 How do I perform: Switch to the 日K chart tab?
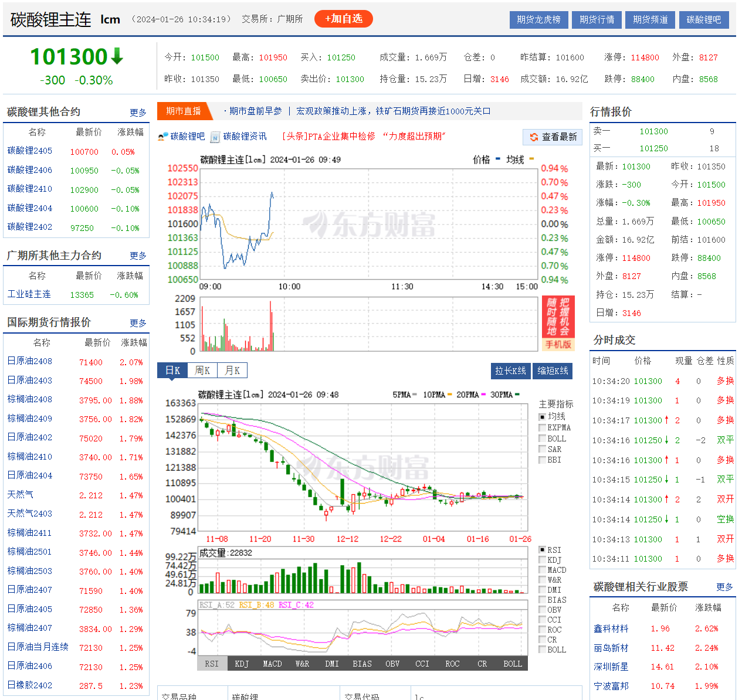pos(172,371)
